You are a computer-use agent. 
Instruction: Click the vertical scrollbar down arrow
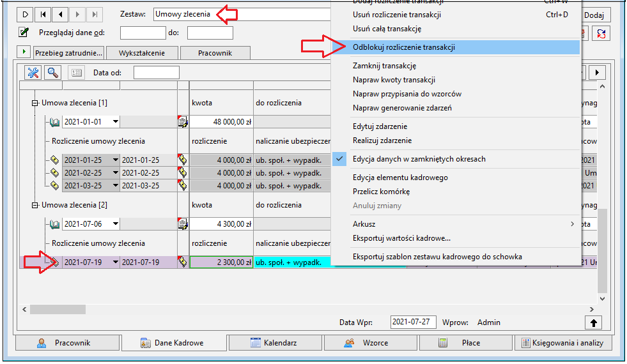click(602, 298)
